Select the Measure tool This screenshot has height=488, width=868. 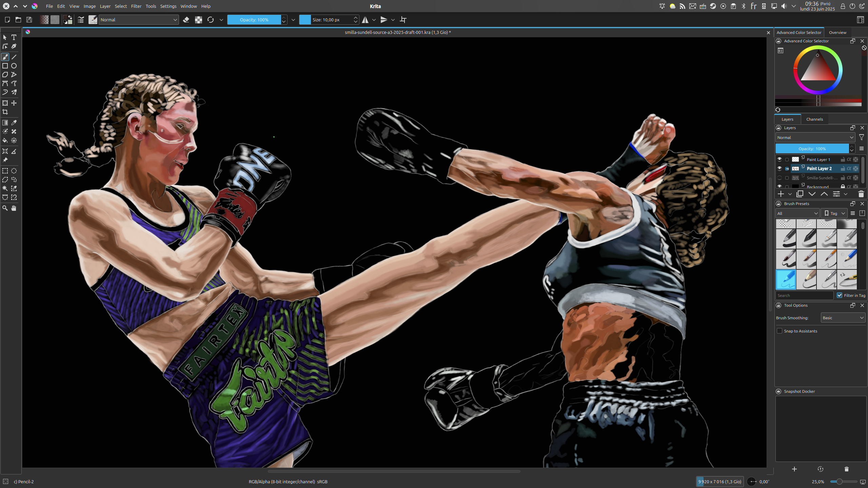coord(14,151)
